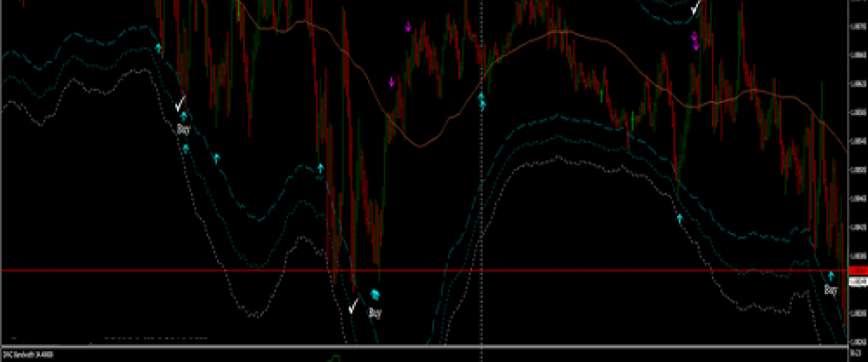This screenshot has height=362, width=868.
Task: Click the far-right Buy signal label
Action: (831, 290)
